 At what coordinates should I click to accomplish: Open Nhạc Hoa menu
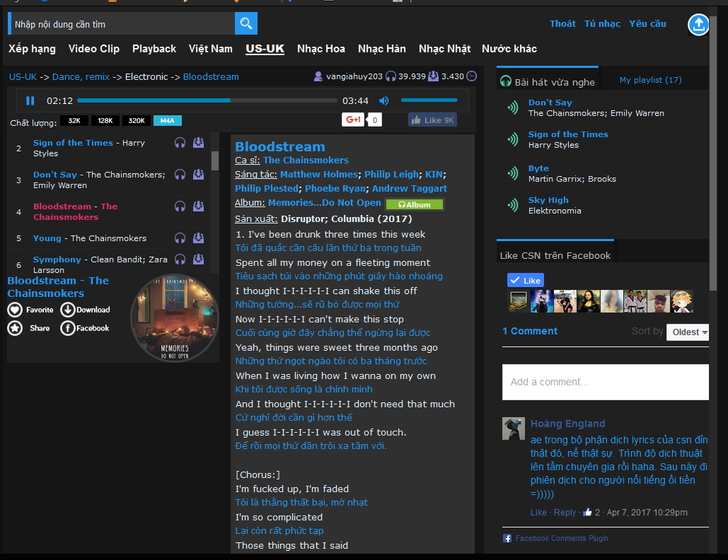point(320,49)
